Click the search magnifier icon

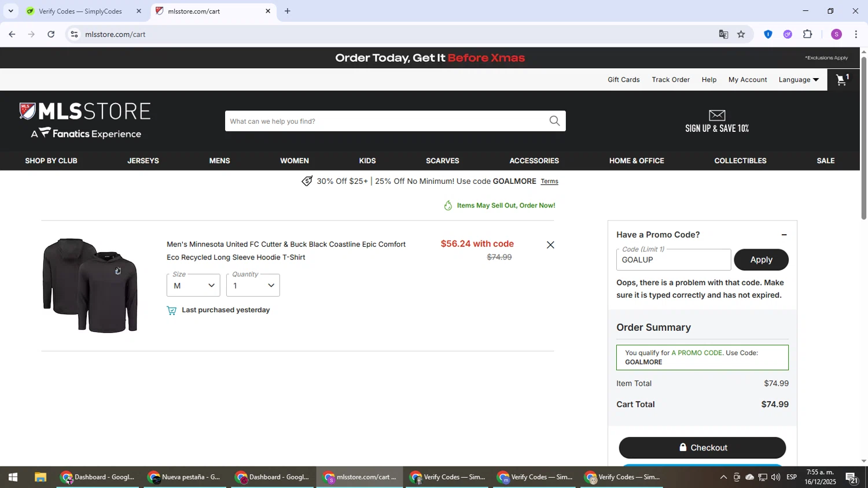554,121
